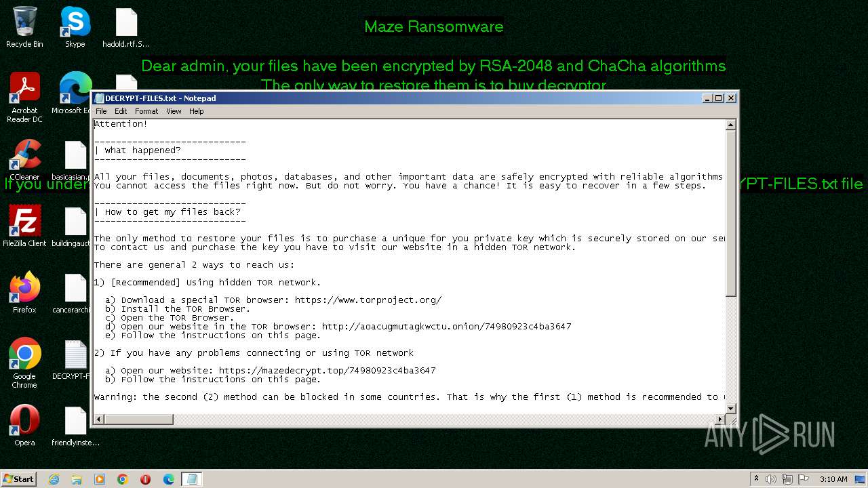Viewport: 868px width, 488px height.
Task: Click the taskbar clock showing 3:10 AM
Action: point(833,479)
